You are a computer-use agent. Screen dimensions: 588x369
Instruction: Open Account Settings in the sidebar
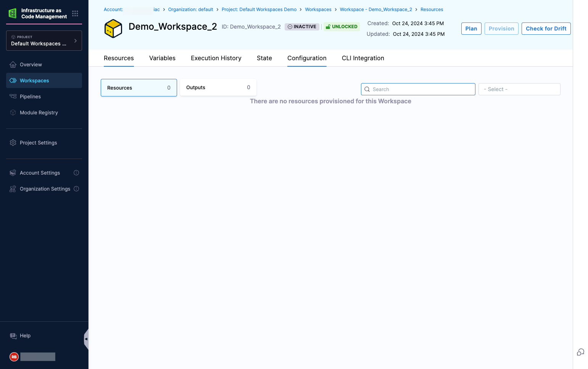pos(40,173)
